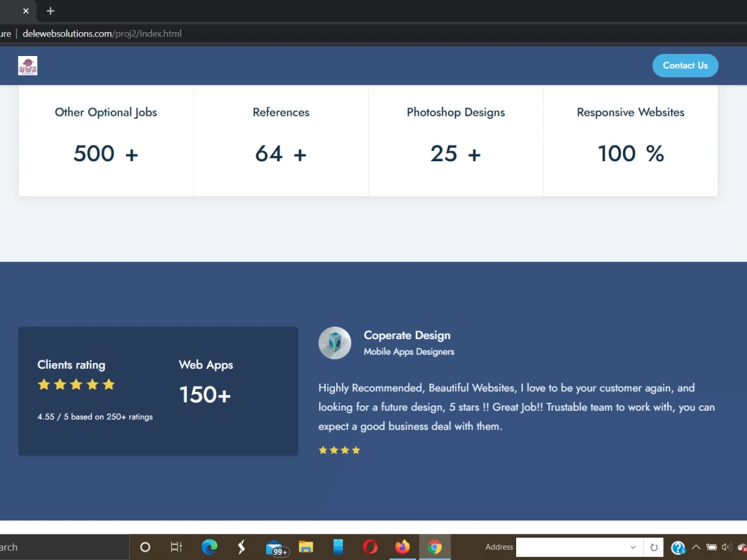Click the Contact Us button
The height and width of the screenshot is (560, 747).
coord(685,66)
